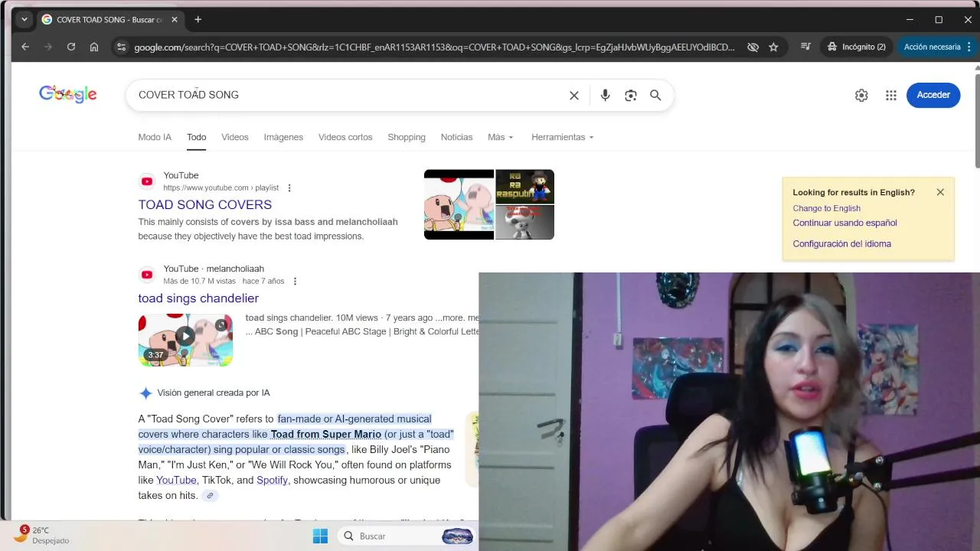Viewport: 980px width, 551px height.
Task: Open the toad sings chandelier link
Action: 198,298
